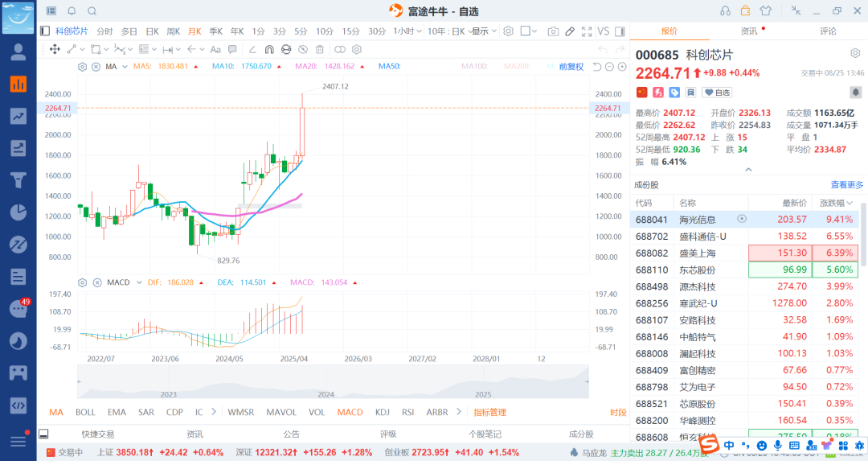
Task: Click 查看更多 link for constituents
Action: tap(847, 185)
